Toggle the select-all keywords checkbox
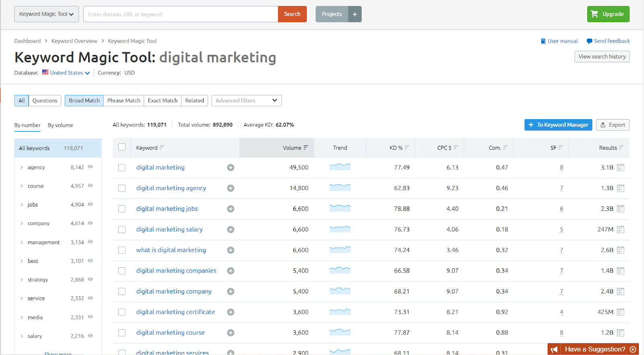The height and width of the screenshot is (355, 644). pyautogui.click(x=122, y=147)
